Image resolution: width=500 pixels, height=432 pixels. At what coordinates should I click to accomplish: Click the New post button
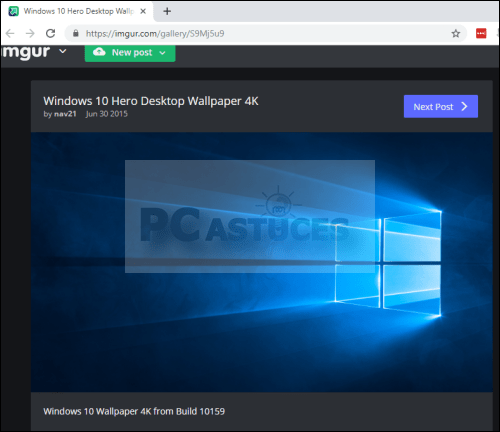(130, 53)
